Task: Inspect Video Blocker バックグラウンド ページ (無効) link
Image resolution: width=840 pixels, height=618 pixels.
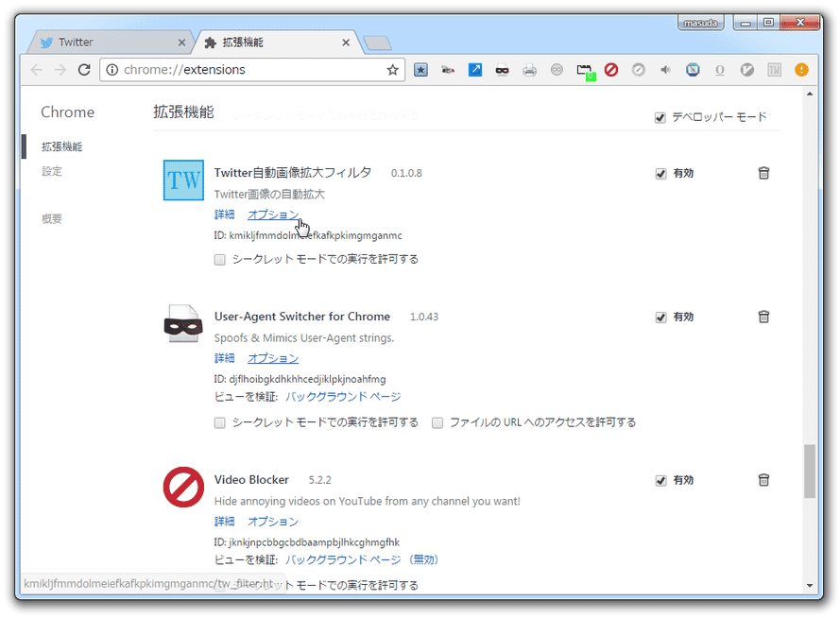Action: (x=362, y=559)
